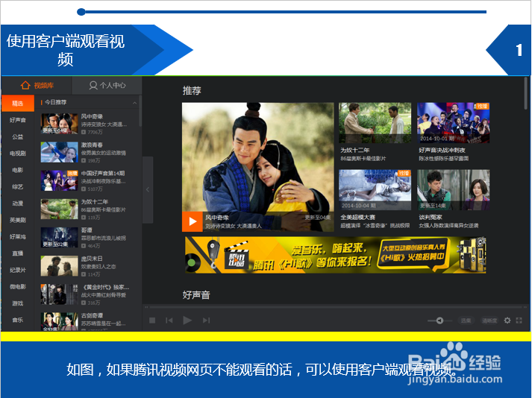The image size is (532, 398).
Task: Open 全美超模大赛 recommended thumbnail
Action: tap(375, 190)
